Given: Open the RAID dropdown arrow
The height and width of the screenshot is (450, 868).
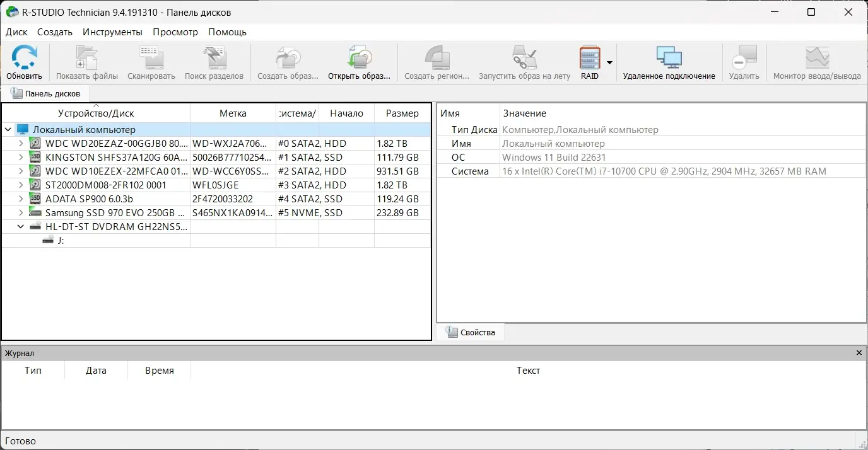Looking at the screenshot, I should coord(609,63).
